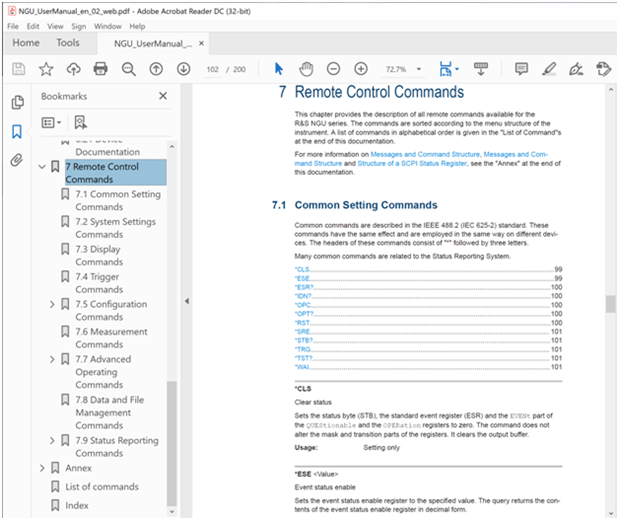The width and height of the screenshot is (619, 520).
Task: Go to previous page arrow
Action: [156, 69]
